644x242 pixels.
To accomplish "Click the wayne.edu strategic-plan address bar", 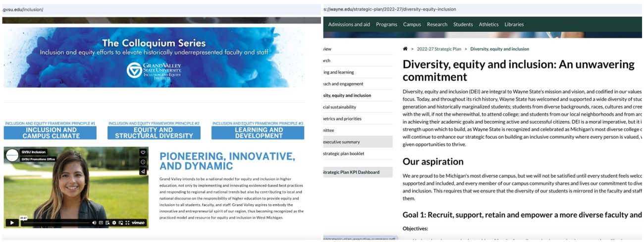I will tap(483, 9).
